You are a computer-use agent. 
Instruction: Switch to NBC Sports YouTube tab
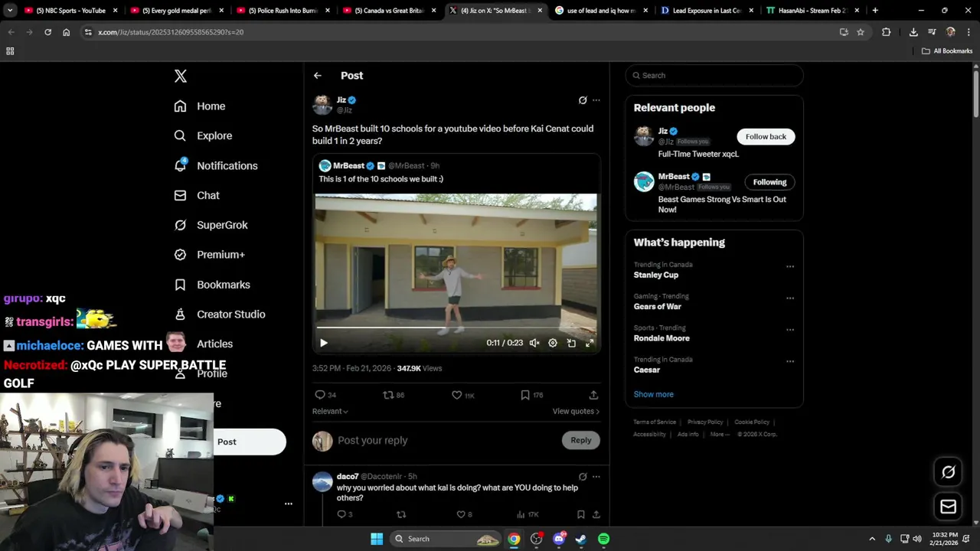pos(71,11)
